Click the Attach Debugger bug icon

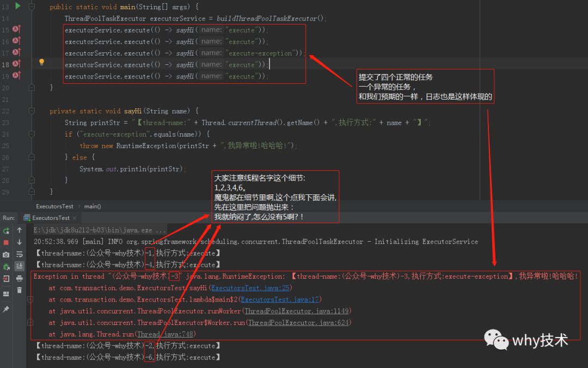[6, 267]
